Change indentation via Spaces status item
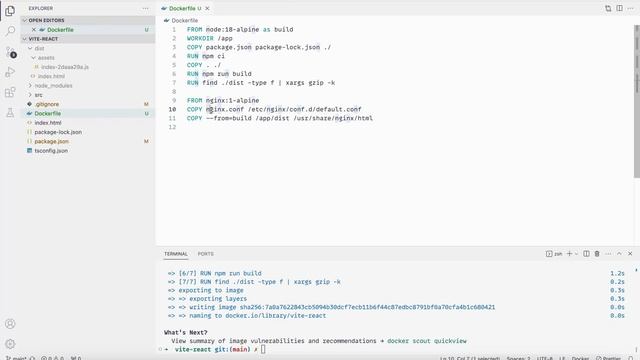The width and height of the screenshot is (640, 360). pos(518,358)
